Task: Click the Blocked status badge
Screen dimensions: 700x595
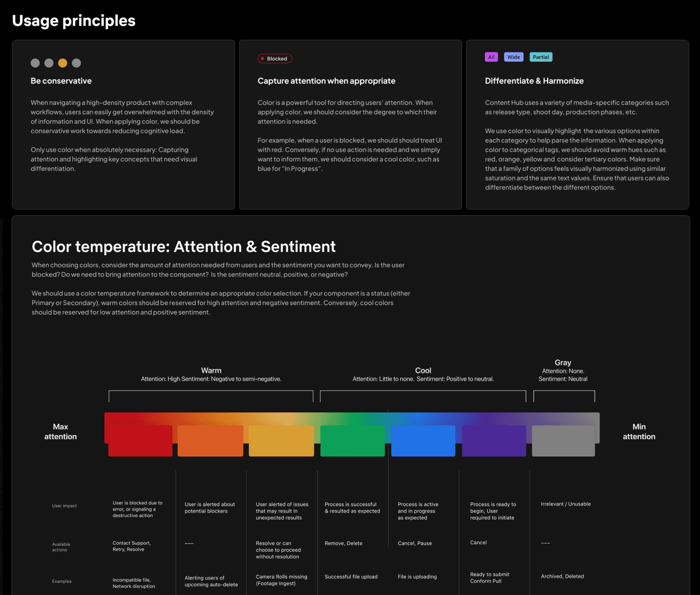Action: [275, 59]
